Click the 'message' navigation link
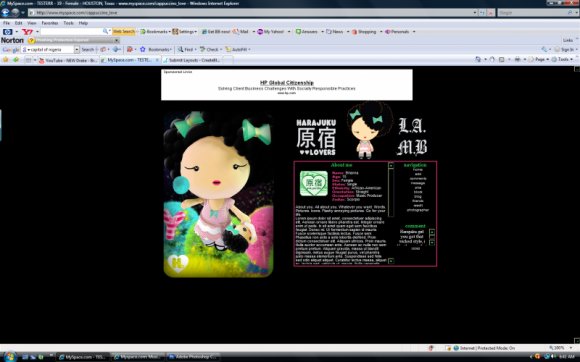 coord(418,183)
